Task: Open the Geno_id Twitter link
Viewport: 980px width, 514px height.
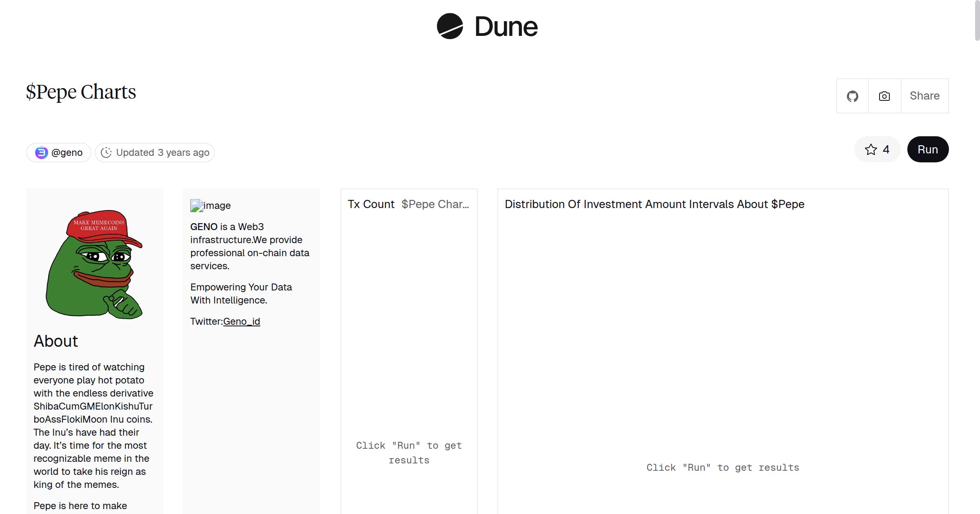Action: [x=241, y=321]
